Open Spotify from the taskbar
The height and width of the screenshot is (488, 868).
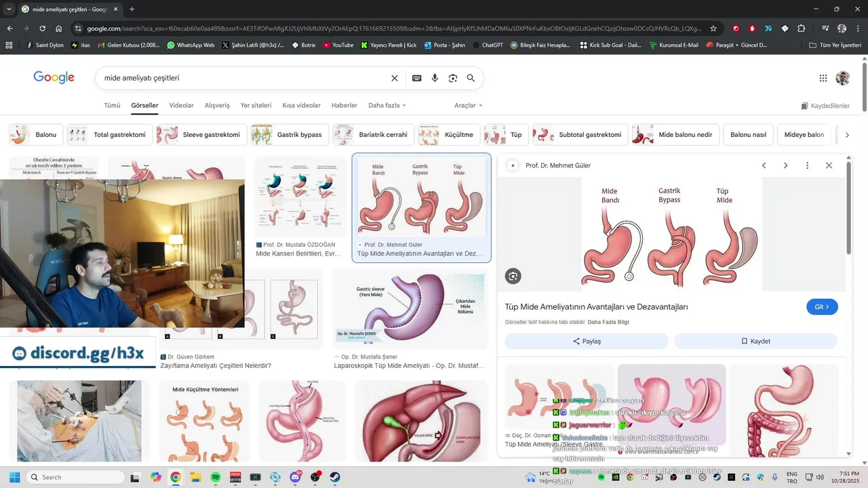[216, 477]
